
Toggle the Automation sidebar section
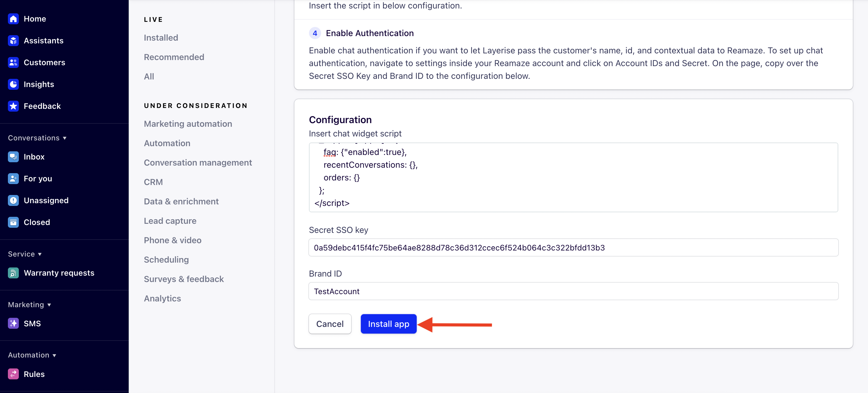(54, 355)
